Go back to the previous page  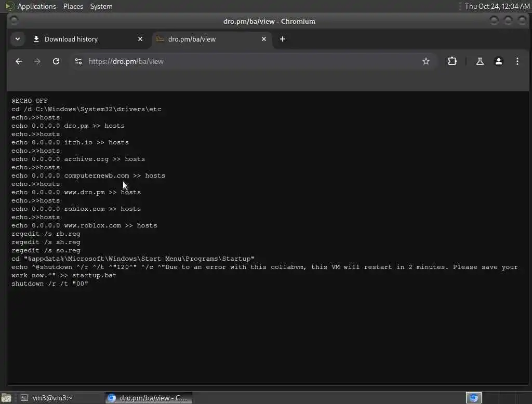pyautogui.click(x=19, y=61)
